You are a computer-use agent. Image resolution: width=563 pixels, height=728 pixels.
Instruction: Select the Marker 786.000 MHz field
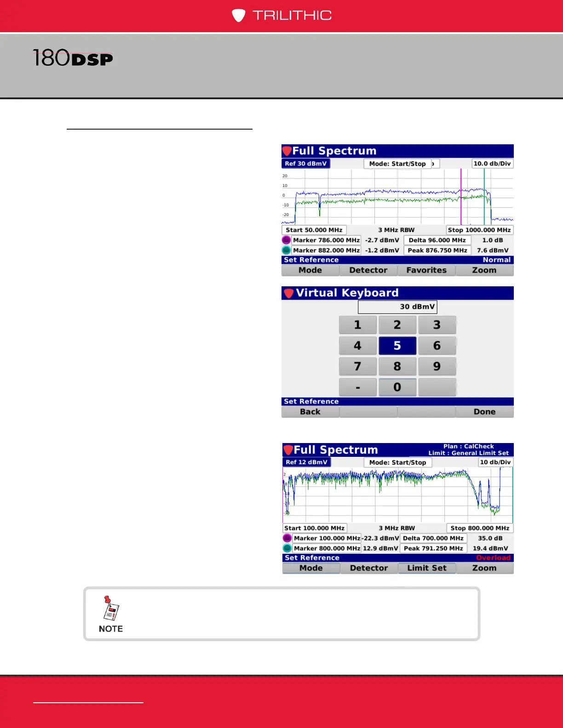pos(326,240)
